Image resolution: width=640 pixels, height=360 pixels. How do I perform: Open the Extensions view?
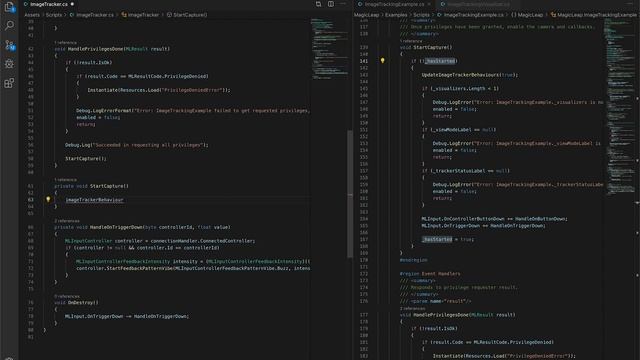point(9,83)
